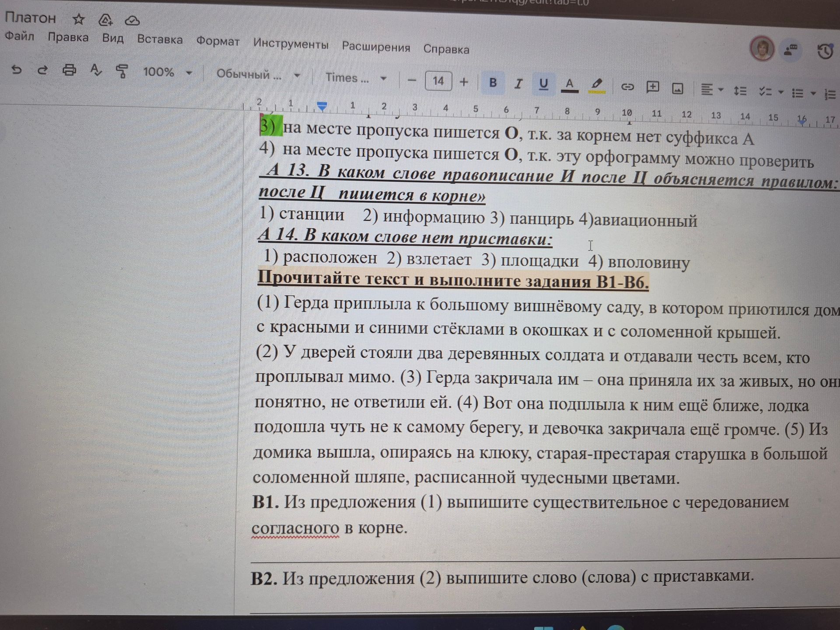
Task: Open the text alignment dropdown
Action: pyautogui.click(x=712, y=90)
